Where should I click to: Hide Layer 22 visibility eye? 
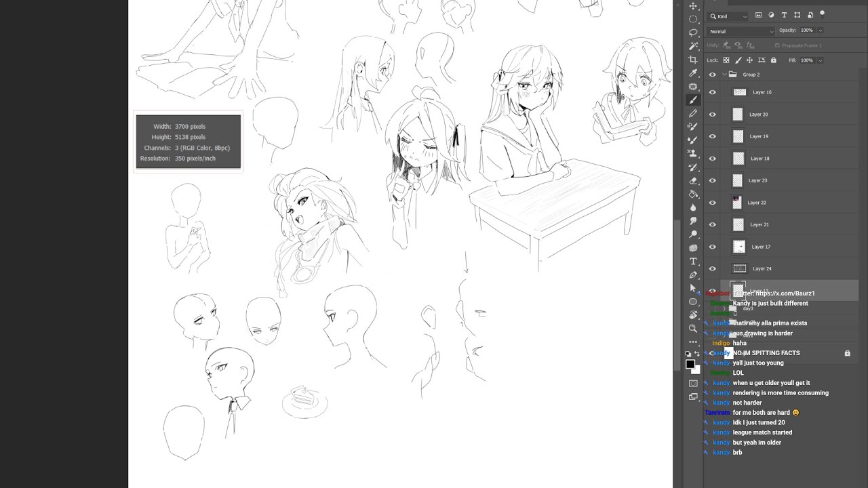point(712,203)
